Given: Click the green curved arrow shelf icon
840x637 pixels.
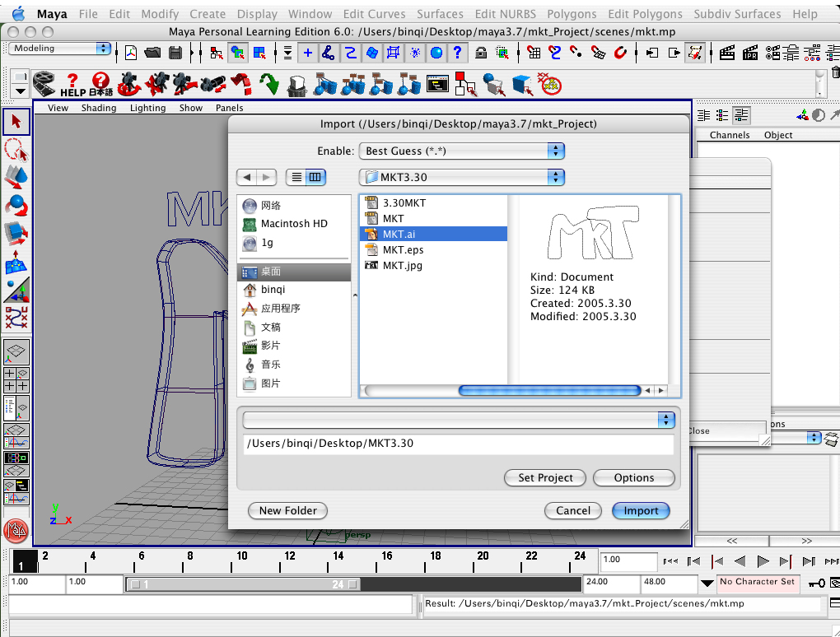Looking at the screenshot, I should 269,85.
